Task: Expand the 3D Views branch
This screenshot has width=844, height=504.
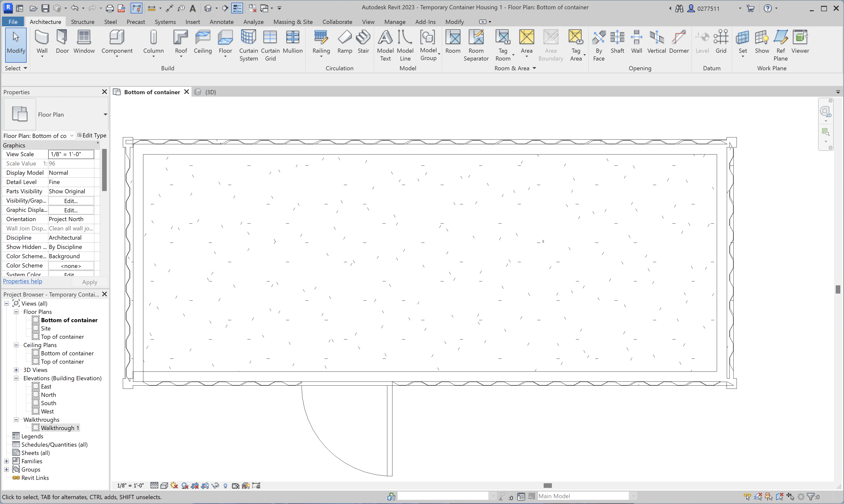Action: pos(16,370)
